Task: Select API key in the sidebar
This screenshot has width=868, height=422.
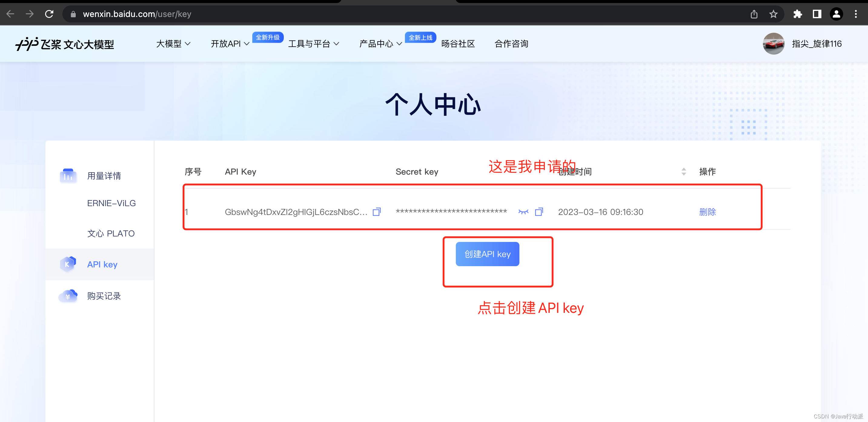Action: point(102,264)
